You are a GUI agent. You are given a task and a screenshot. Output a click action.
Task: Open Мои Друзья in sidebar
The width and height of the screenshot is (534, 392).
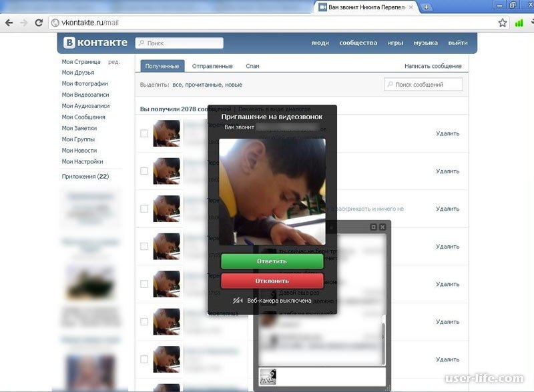[x=78, y=73]
